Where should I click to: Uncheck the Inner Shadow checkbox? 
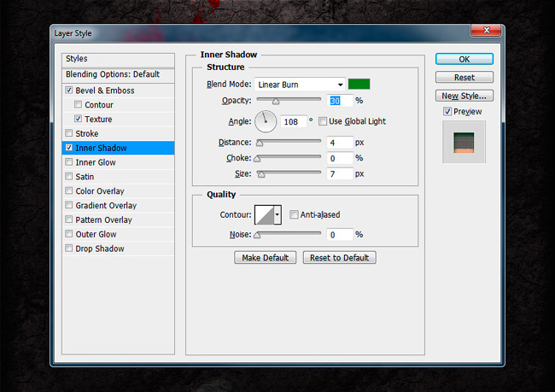point(68,147)
